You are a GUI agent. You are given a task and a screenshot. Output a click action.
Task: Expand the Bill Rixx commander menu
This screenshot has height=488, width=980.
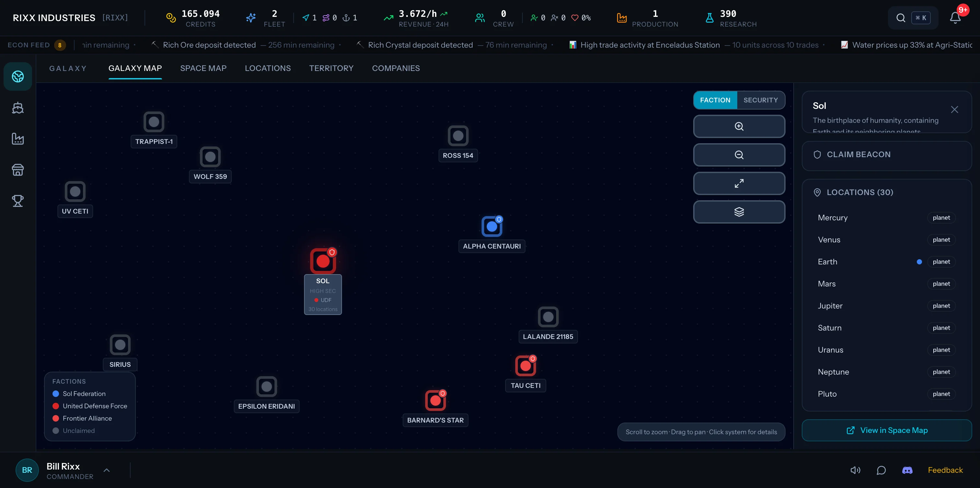coord(107,470)
